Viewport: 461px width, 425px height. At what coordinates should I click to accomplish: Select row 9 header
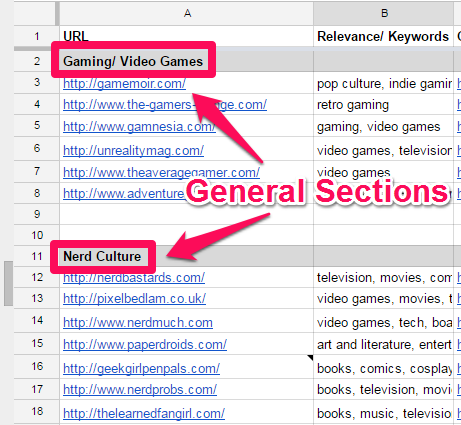click(37, 214)
